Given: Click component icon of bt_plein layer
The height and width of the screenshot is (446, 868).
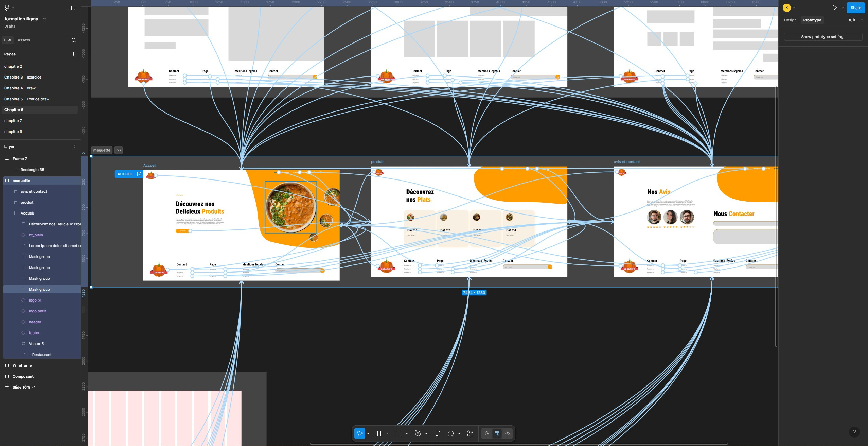Looking at the screenshot, I should click(x=23, y=235).
